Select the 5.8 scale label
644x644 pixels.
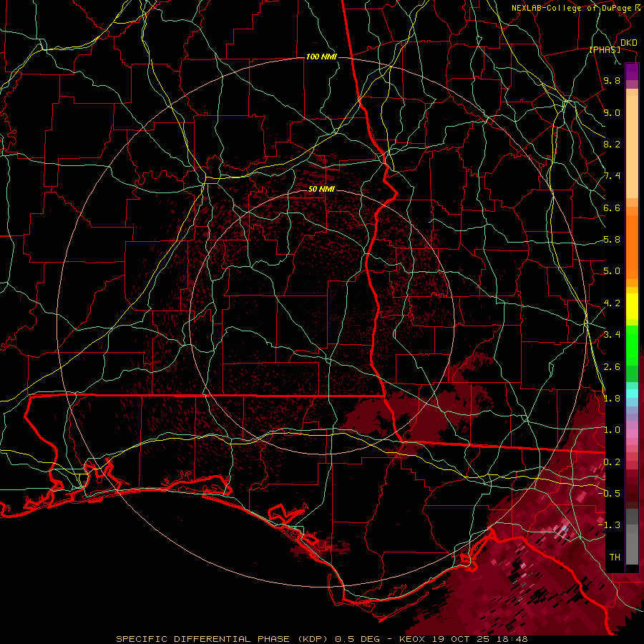tap(612, 240)
